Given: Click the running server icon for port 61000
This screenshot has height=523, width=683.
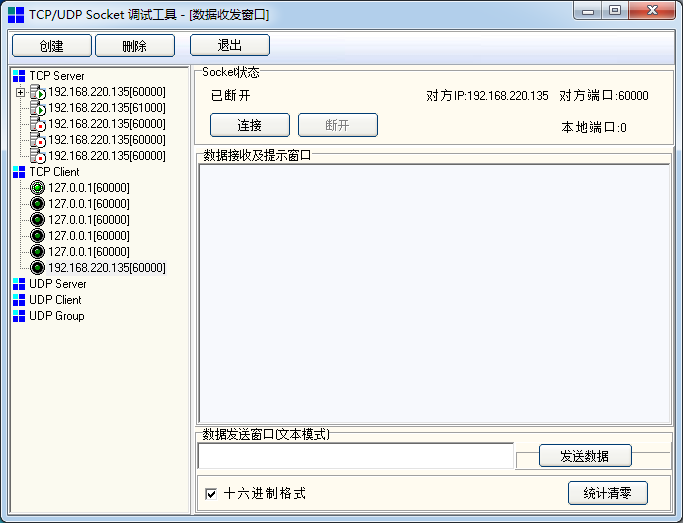Looking at the screenshot, I should tap(38, 108).
